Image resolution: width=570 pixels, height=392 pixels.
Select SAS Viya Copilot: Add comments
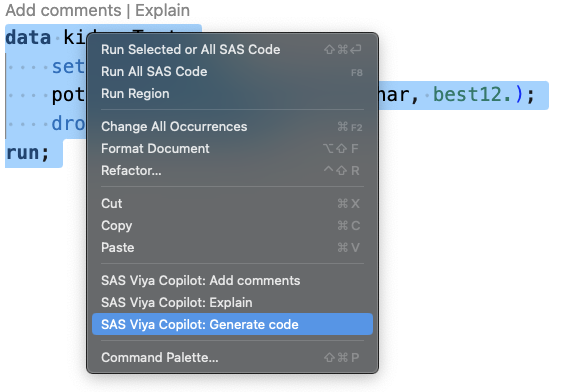(232, 280)
